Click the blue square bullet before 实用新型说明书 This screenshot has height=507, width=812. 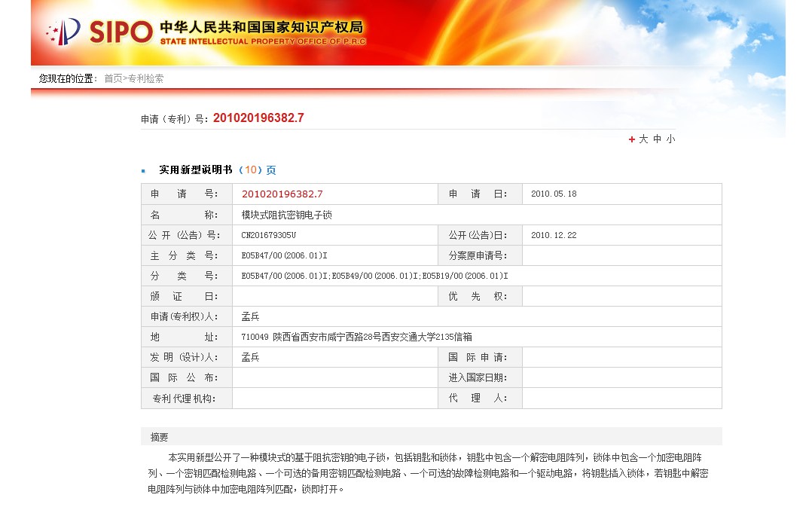coord(143,171)
